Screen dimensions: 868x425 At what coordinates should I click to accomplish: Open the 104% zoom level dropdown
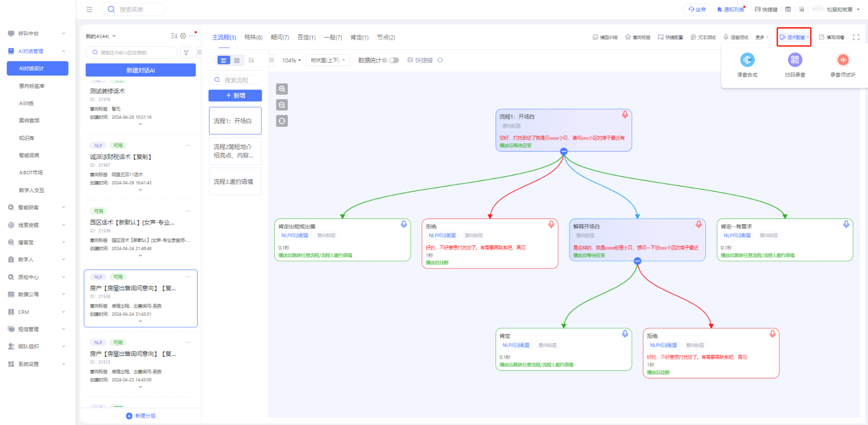[291, 60]
